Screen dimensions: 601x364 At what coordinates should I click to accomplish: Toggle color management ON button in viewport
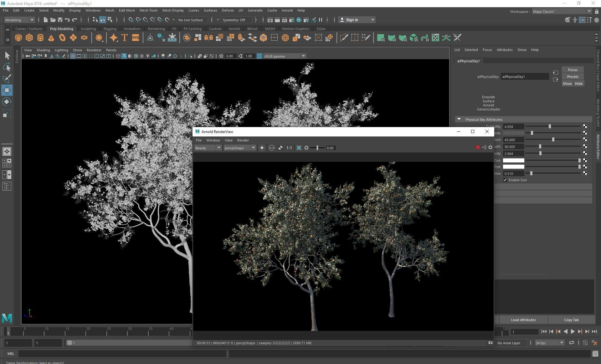(x=259, y=56)
